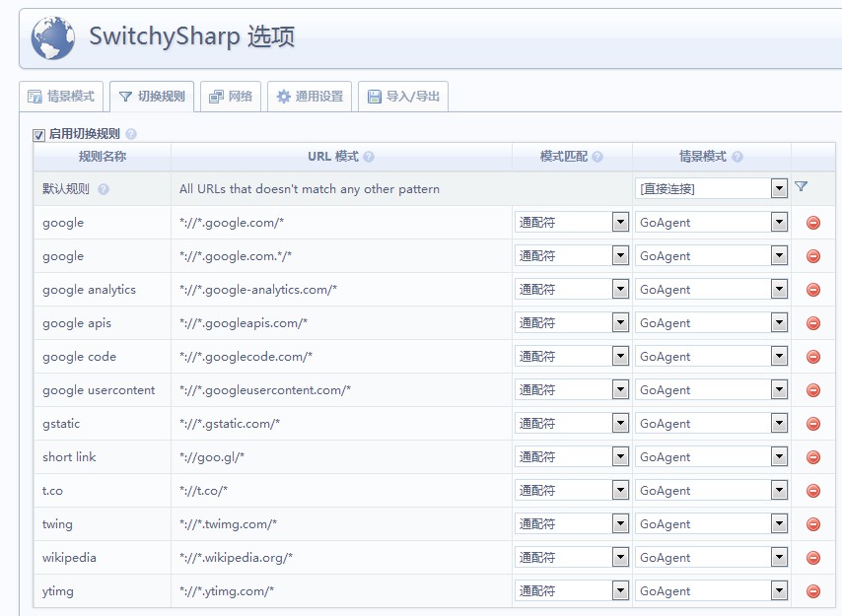Delete the ytimg rule

click(x=813, y=591)
